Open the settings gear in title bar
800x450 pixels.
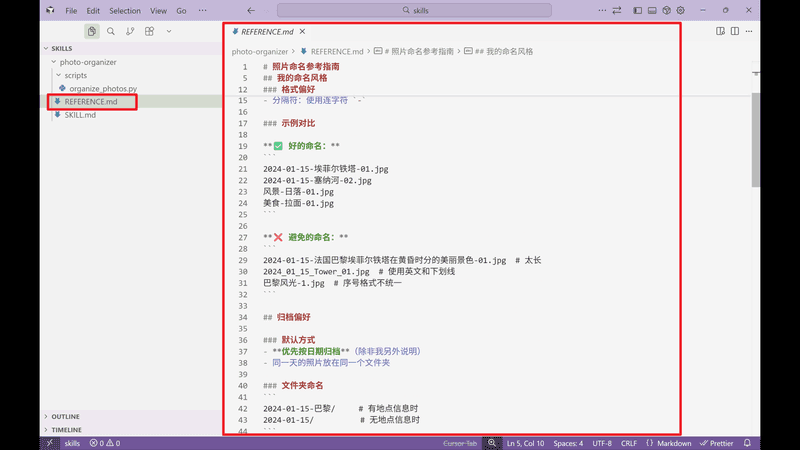[x=680, y=10]
